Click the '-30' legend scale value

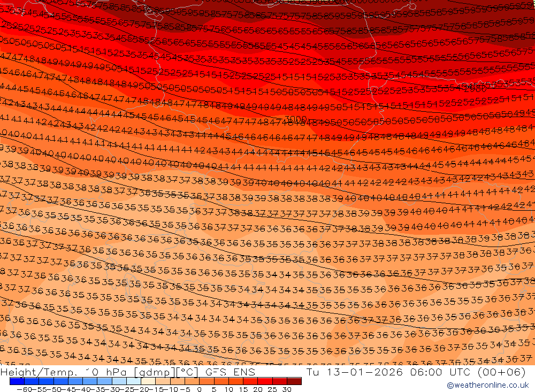pyautogui.click(x=112, y=389)
